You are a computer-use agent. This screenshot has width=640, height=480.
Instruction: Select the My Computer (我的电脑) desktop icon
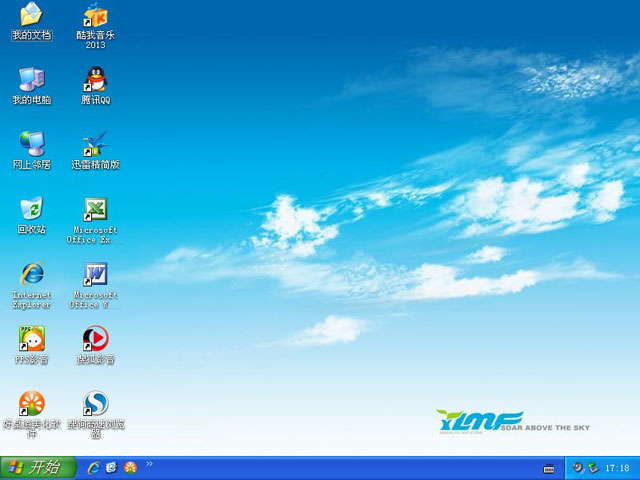[x=31, y=80]
